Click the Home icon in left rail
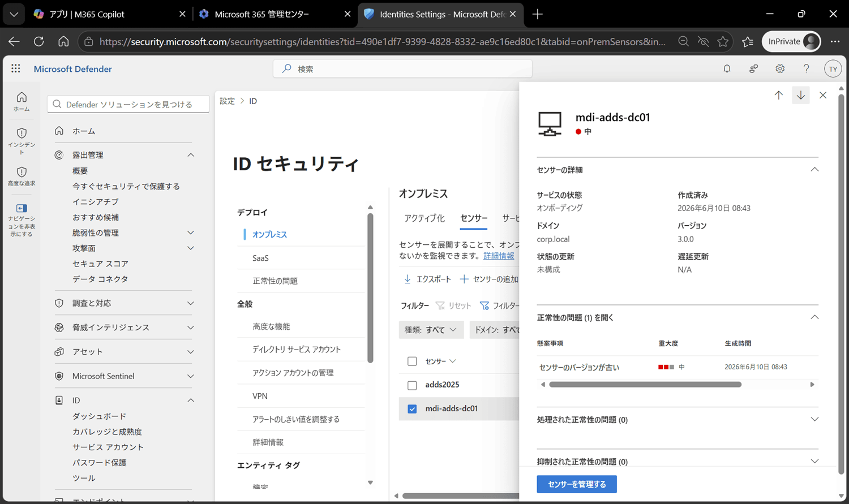The width and height of the screenshot is (849, 504). [x=22, y=101]
